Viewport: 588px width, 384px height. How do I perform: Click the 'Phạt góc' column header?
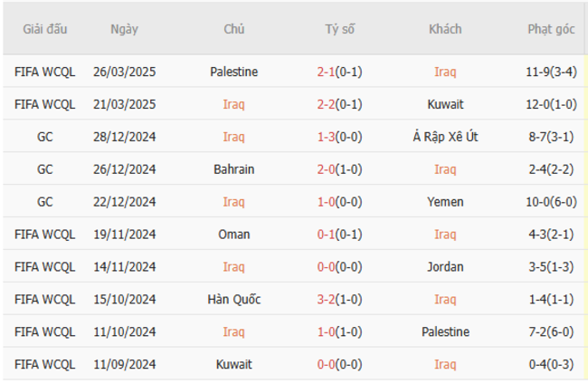click(x=552, y=29)
